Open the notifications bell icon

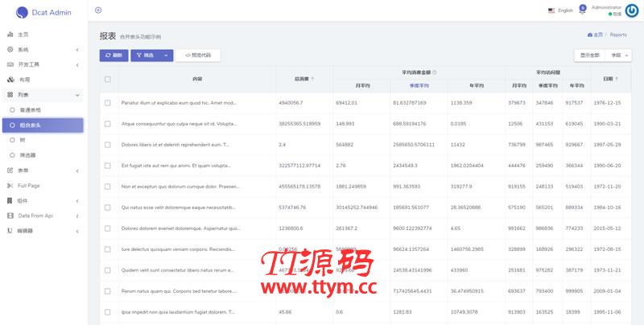click(582, 10)
